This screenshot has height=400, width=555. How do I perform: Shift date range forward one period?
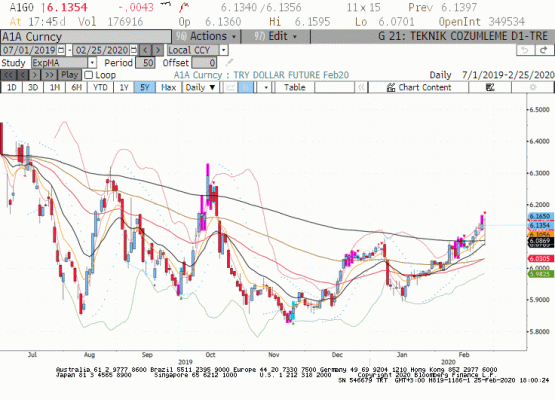pos(158,50)
